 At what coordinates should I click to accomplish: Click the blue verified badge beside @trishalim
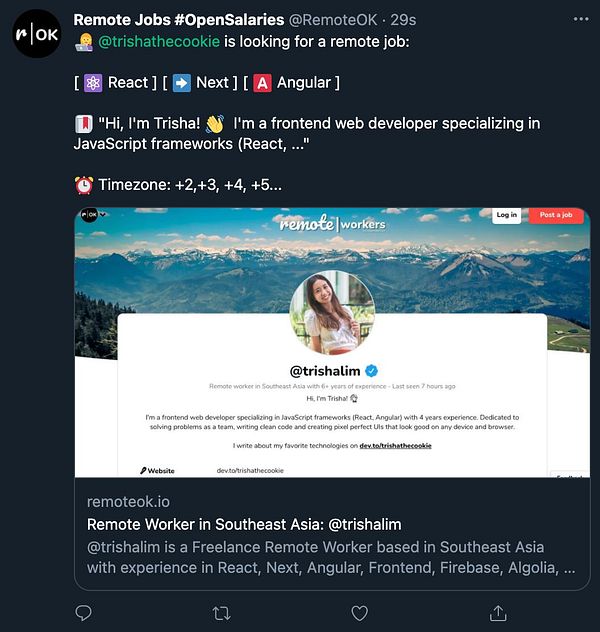click(371, 370)
